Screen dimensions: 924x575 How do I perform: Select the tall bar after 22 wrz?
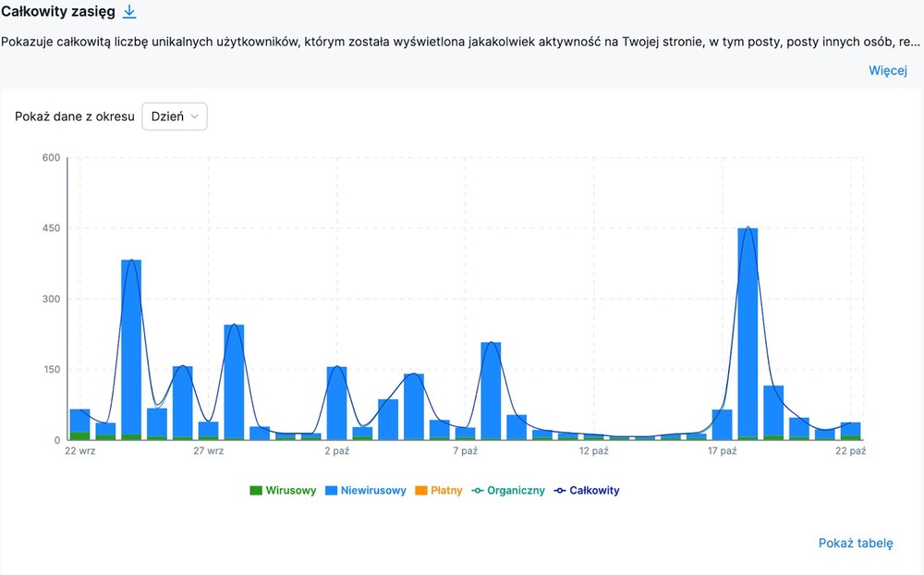coord(131,349)
